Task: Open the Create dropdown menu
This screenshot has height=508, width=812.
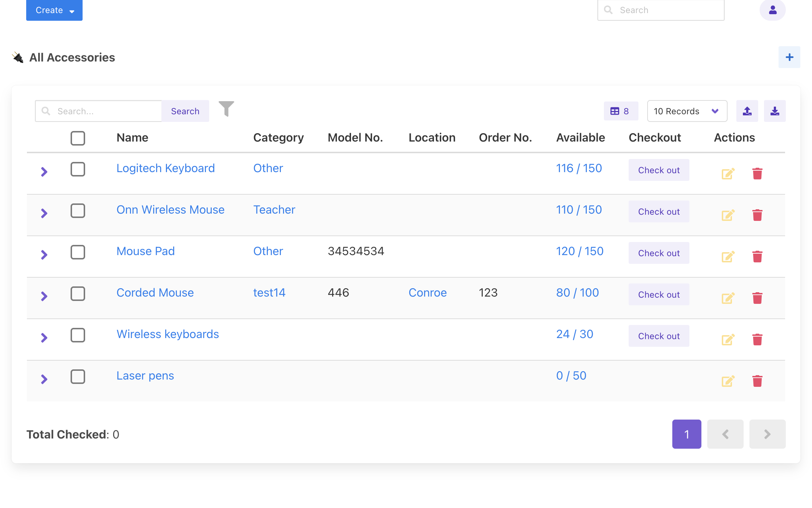Action: click(54, 10)
